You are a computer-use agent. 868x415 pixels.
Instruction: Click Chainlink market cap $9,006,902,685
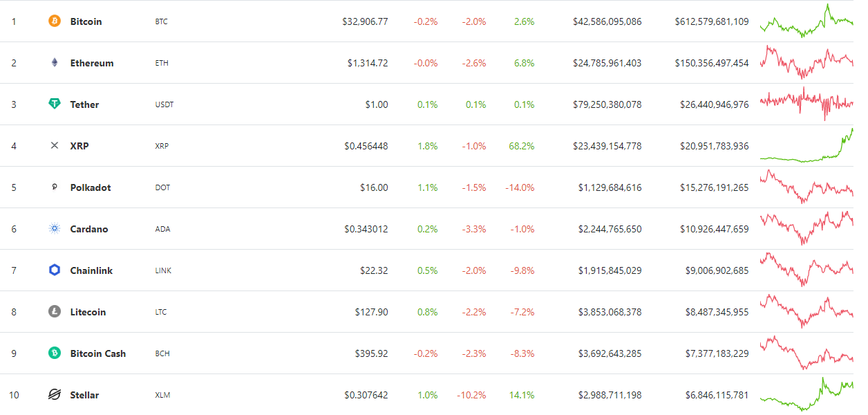[x=717, y=270]
